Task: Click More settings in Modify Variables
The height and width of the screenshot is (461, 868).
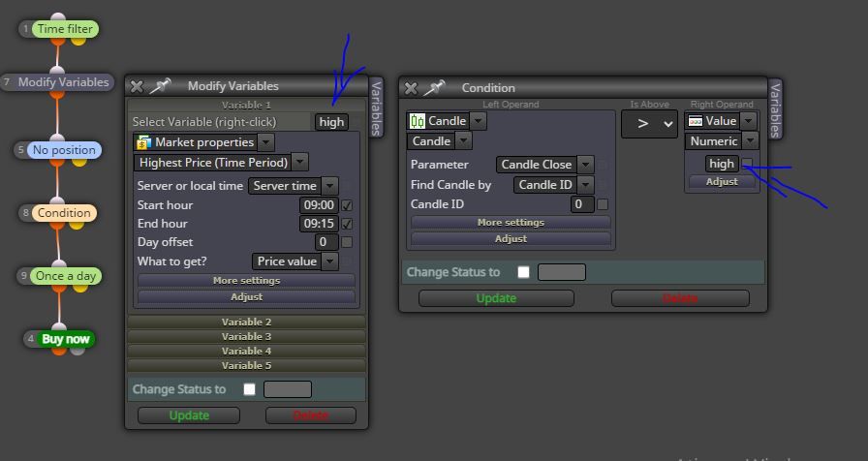Action: pyautogui.click(x=246, y=281)
